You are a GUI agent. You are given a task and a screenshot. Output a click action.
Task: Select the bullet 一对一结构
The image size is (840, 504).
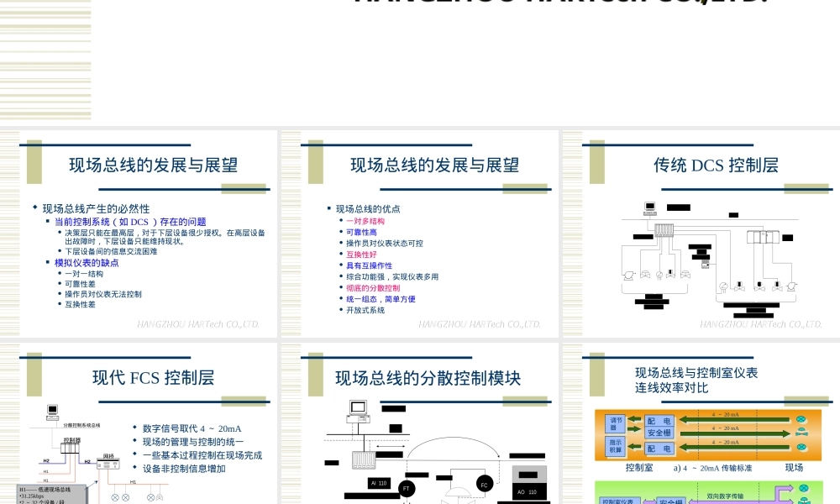tap(84, 274)
